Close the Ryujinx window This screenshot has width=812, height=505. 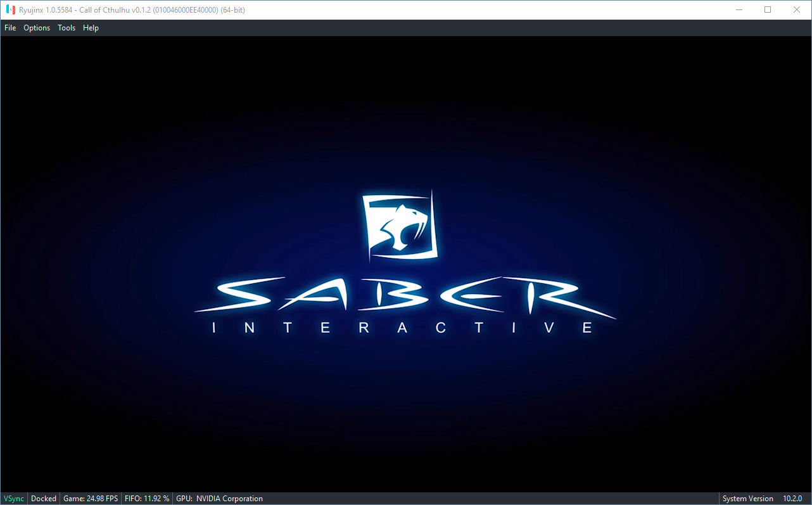tap(797, 10)
